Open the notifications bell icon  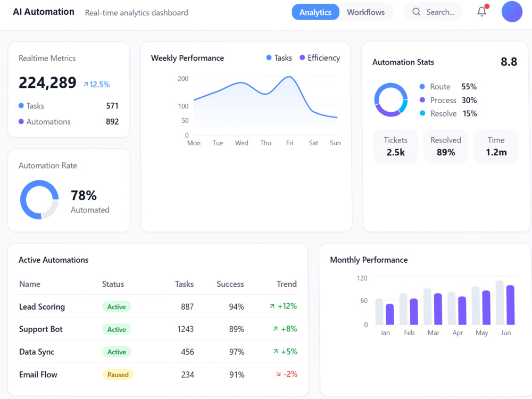[x=482, y=12]
